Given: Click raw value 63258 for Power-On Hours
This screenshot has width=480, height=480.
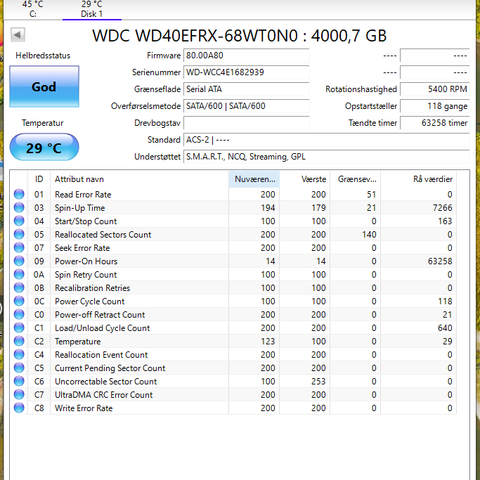Looking at the screenshot, I should pos(440,261).
